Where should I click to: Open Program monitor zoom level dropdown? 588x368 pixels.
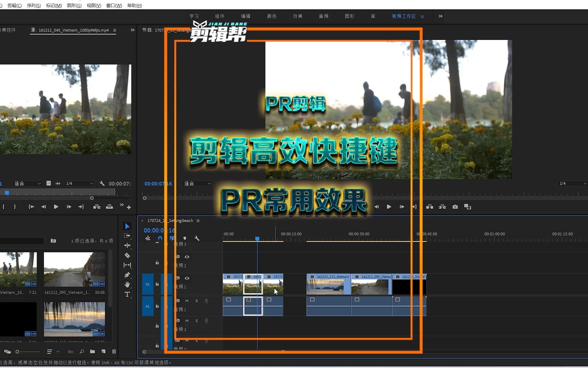197,183
